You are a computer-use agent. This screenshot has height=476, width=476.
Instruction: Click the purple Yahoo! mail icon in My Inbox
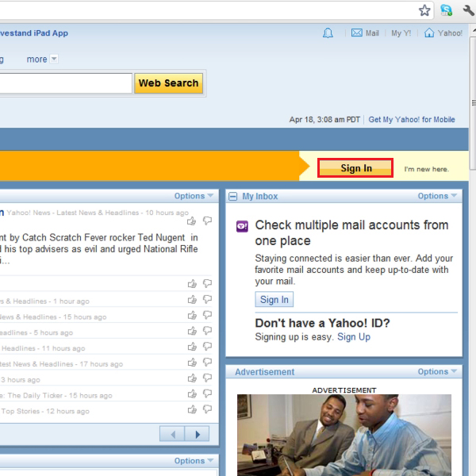click(x=242, y=226)
